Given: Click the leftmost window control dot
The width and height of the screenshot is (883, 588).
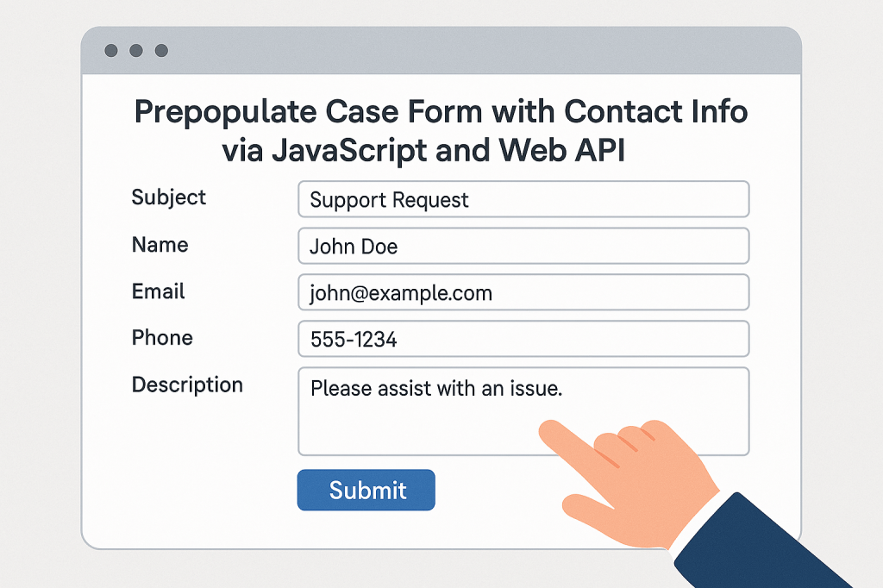Looking at the screenshot, I should tap(110, 51).
